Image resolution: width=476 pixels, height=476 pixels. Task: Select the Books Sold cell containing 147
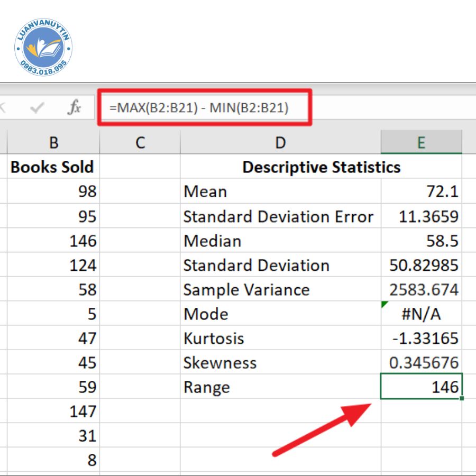53,411
